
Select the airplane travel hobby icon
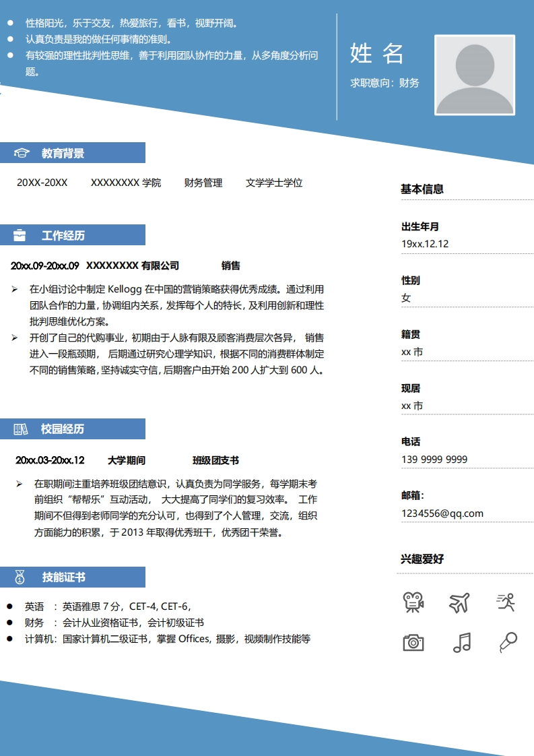(459, 602)
